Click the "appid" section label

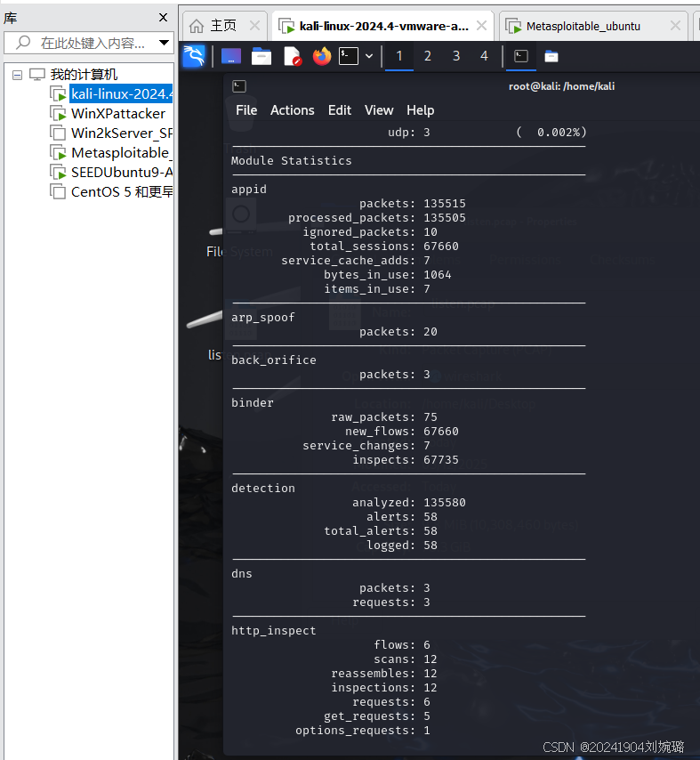248,190
